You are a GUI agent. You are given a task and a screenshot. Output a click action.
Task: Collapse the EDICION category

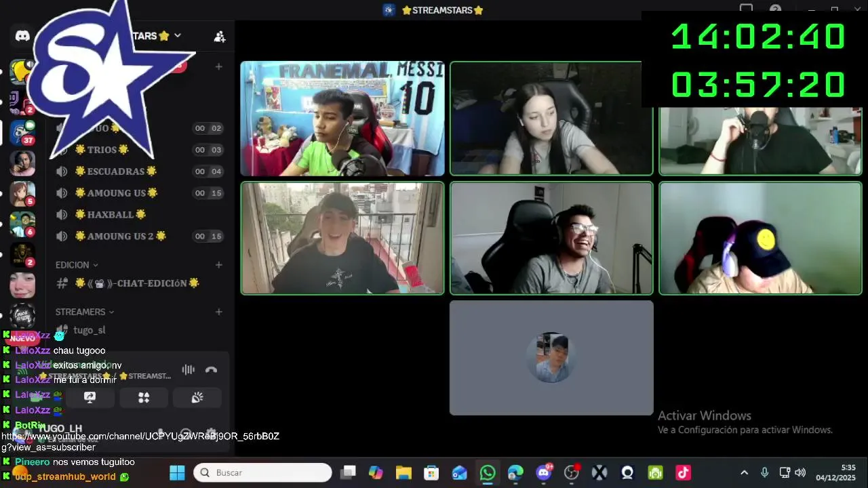77,265
